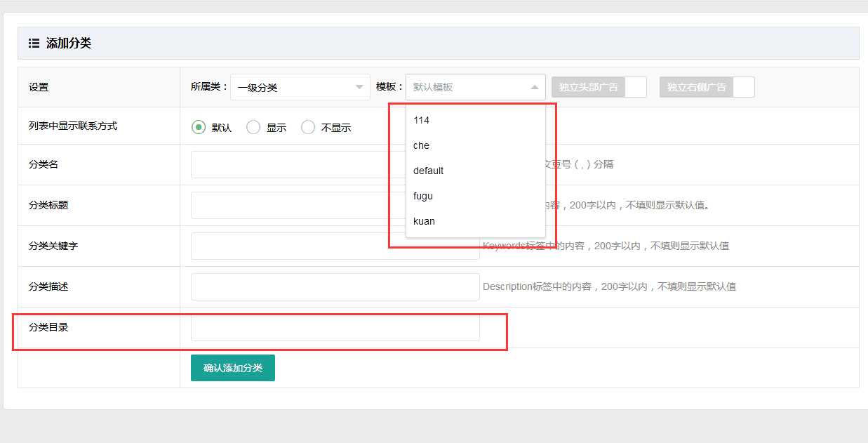This screenshot has width=868, height=443.
Task: Click the 添加分类 panel title text
Action: [x=69, y=44]
